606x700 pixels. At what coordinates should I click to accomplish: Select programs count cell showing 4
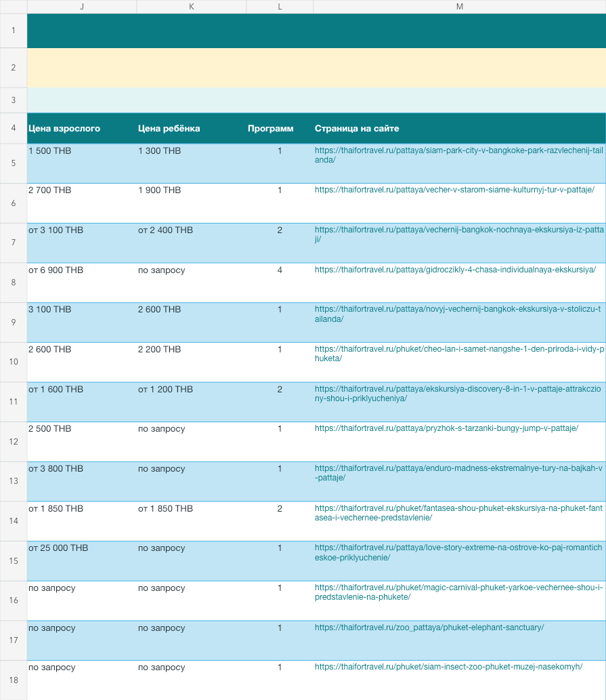coord(280,283)
